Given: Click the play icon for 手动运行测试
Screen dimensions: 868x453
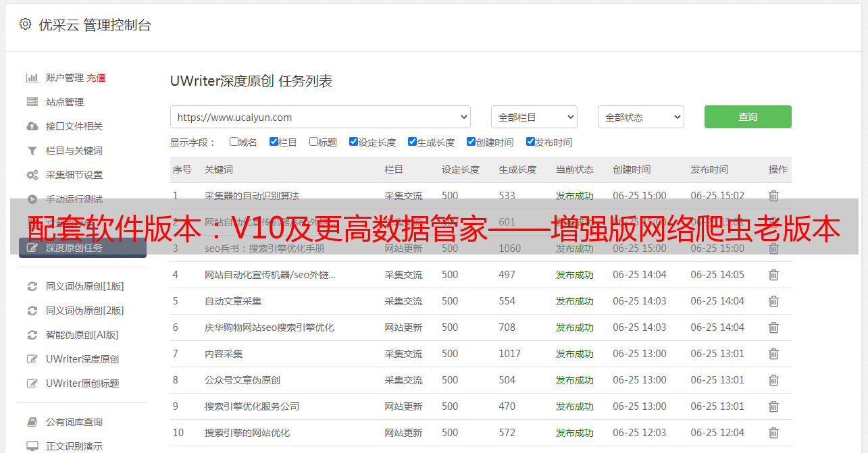Looking at the screenshot, I should [x=32, y=199].
